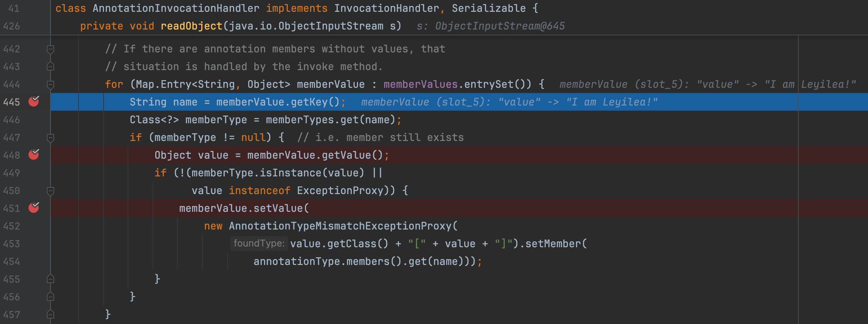Click line number 446 in the gutter

(x=11, y=120)
